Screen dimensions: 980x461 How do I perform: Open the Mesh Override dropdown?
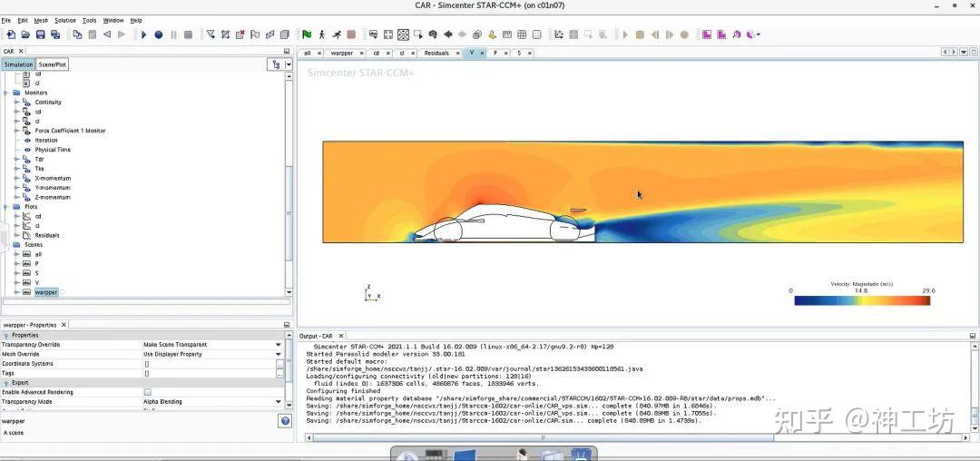[x=279, y=354]
